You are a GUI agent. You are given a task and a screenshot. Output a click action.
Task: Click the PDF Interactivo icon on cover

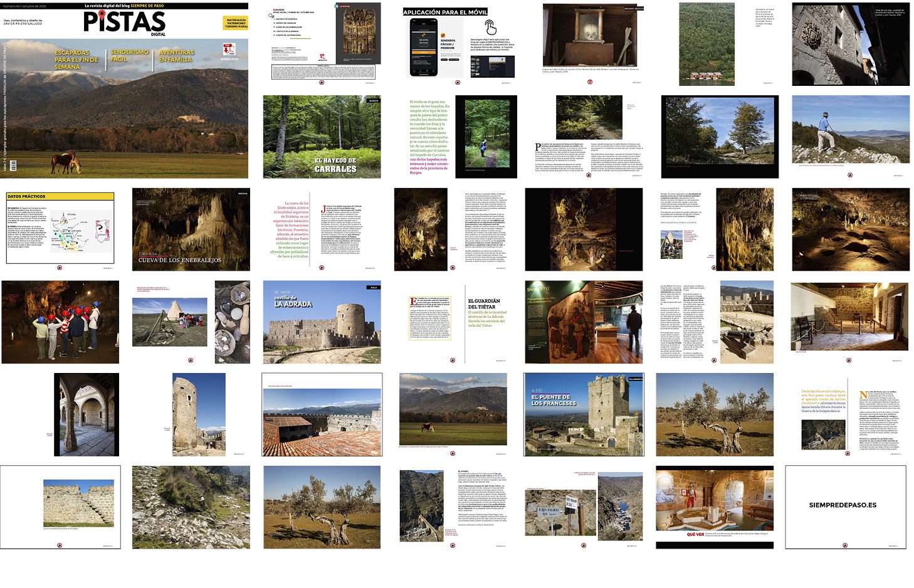(x=229, y=50)
